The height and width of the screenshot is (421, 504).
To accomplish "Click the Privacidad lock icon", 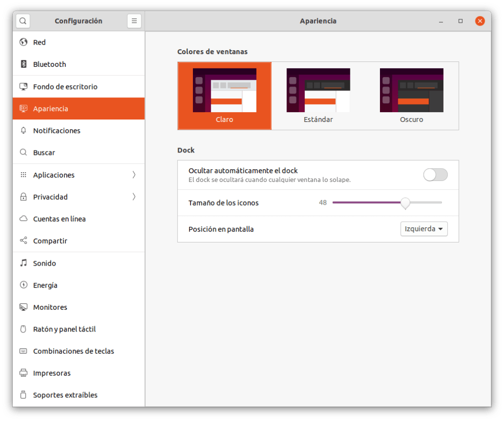I will [x=23, y=197].
